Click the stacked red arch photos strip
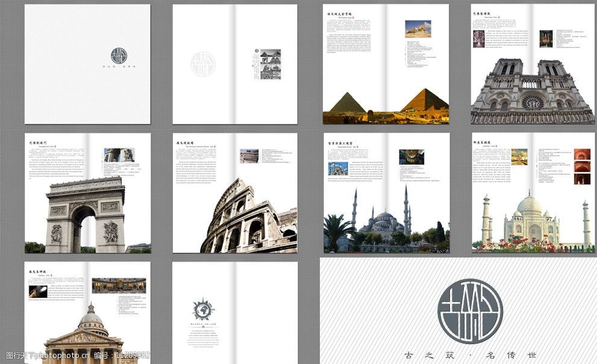The image size is (597, 364). point(582,167)
